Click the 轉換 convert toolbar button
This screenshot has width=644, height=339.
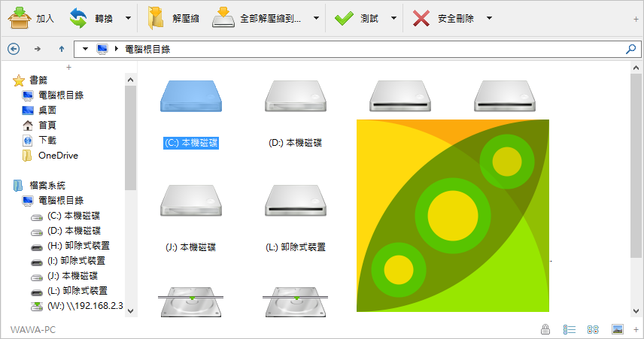91,18
